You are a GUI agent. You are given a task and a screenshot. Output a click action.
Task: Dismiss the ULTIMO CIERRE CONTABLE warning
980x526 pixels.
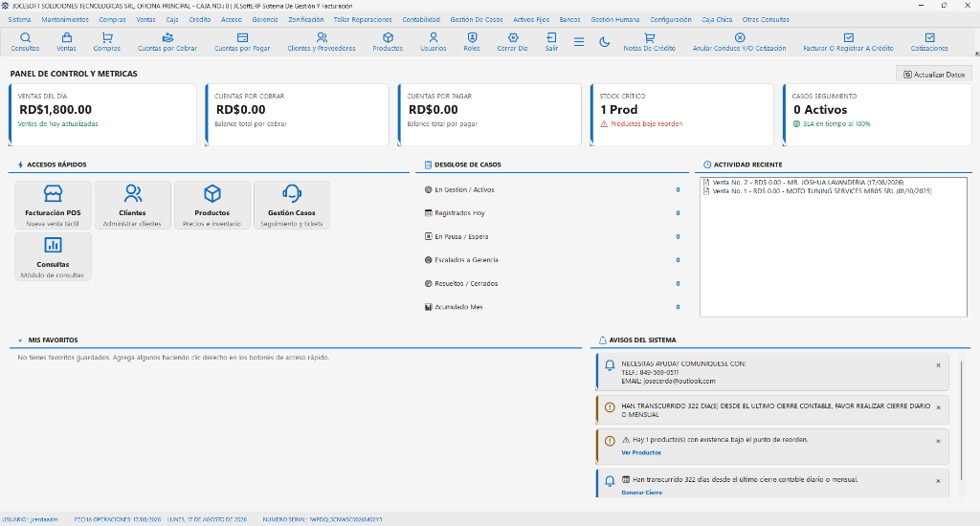(x=938, y=407)
